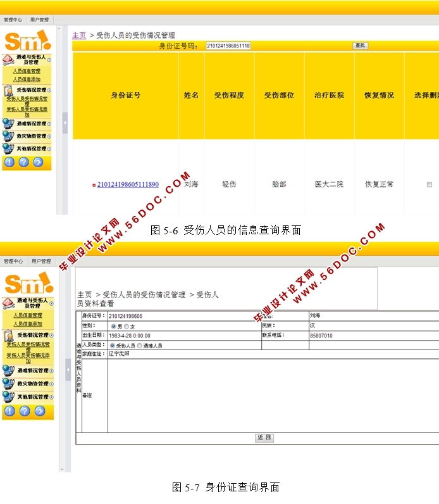
Task: Click the question mark icon in Figure 5-7 sidebar
Action: tap(25, 411)
